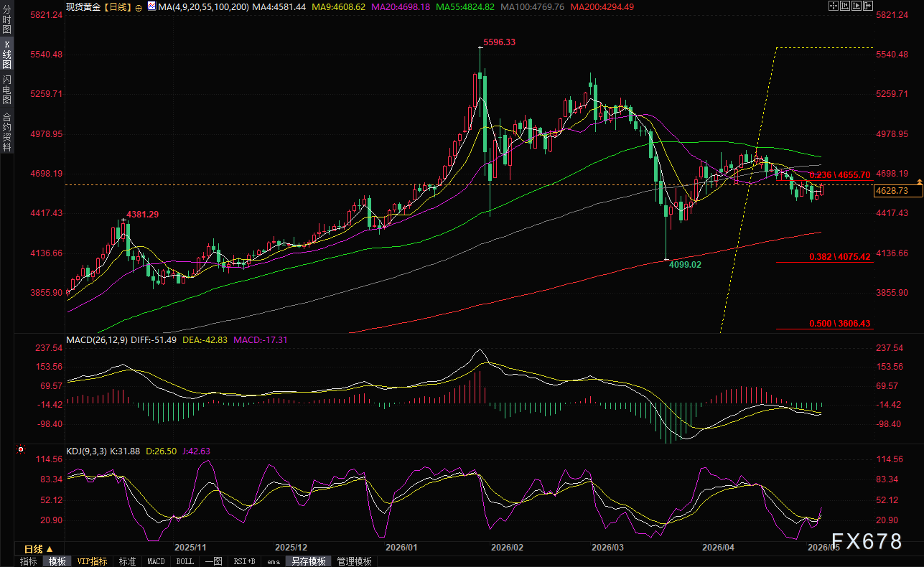Viewport: 924px width, 567px height.
Task: Click the 另存模板 button
Action: [x=309, y=561]
